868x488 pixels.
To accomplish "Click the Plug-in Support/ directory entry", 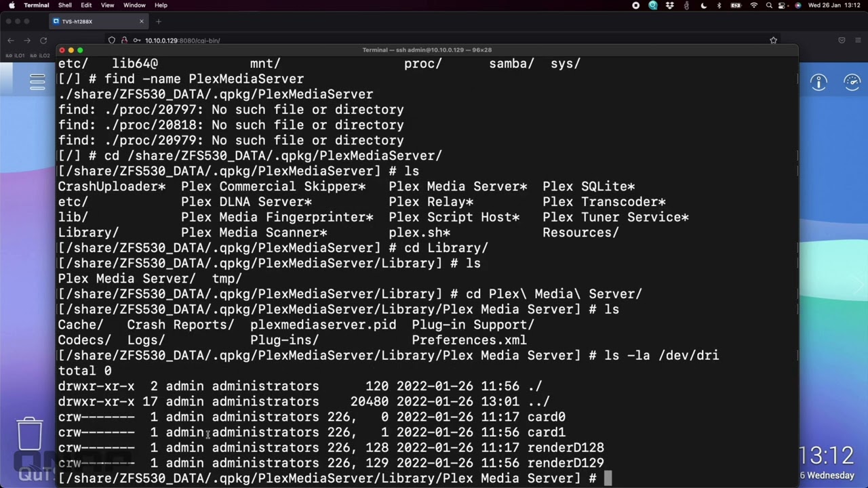I will click(473, 325).
